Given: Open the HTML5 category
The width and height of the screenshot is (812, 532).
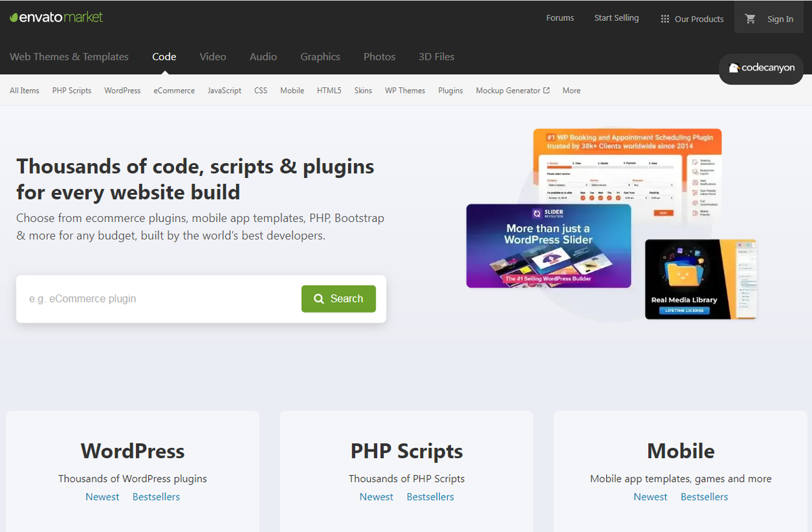Looking at the screenshot, I should (330, 91).
